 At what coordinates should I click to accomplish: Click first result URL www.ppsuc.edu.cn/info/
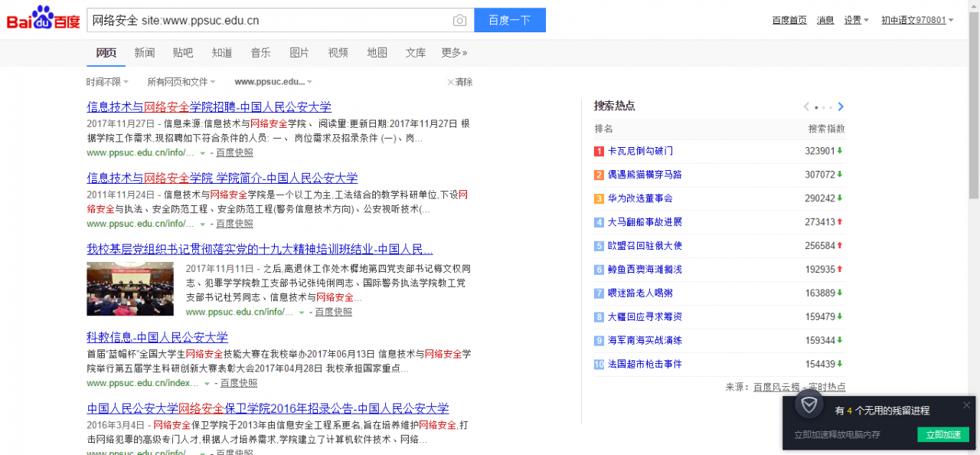(140, 153)
